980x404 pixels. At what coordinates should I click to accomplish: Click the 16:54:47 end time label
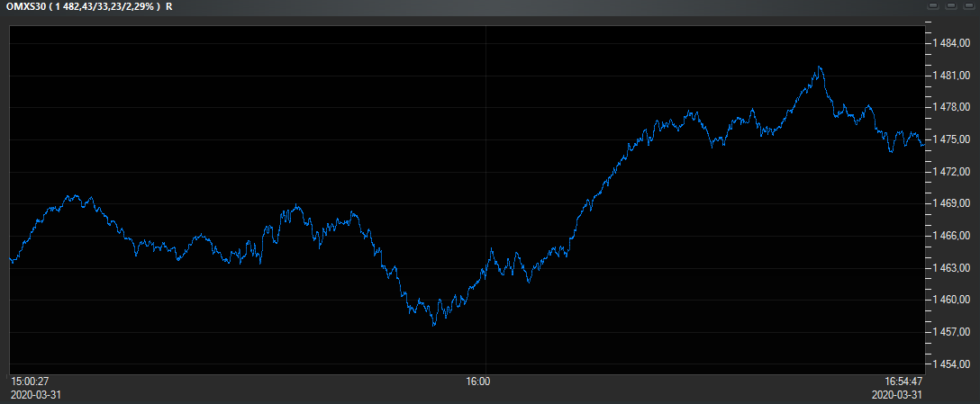903,382
